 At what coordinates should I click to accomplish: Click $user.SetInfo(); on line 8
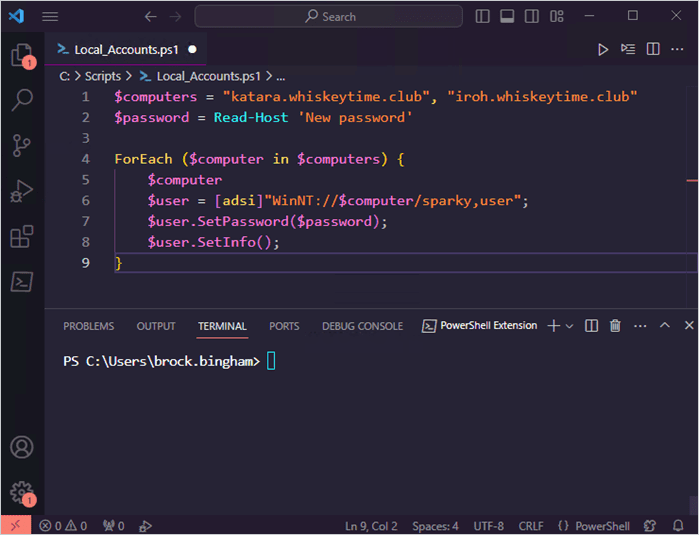tap(214, 243)
